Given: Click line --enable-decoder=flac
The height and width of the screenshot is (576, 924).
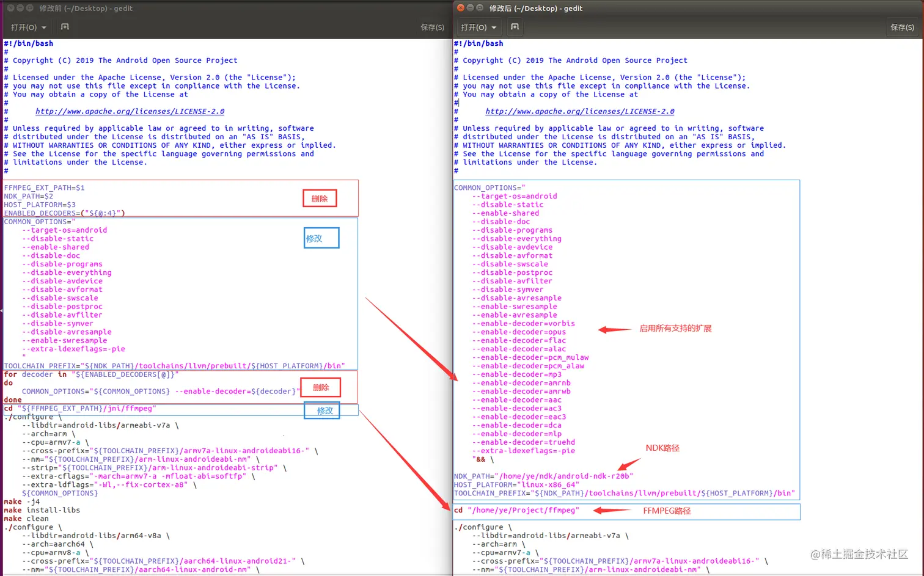Looking at the screenshot, I should pyautogui.click(x=519, y=341).
